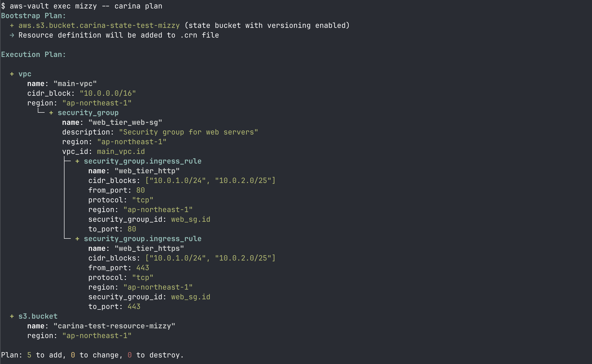592x364 pixels.
Task: Select the s3.bucket resource heading
Action: click(38, 316)
